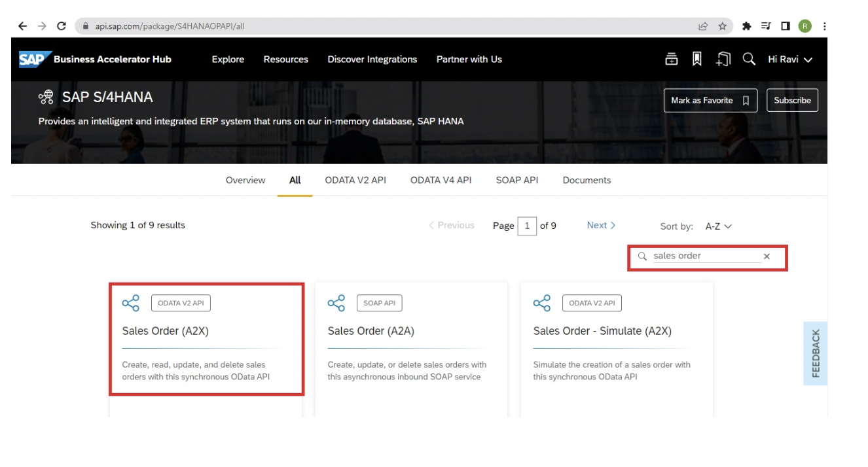Screen dimensions: 868x467
Task: Go back with browser back arrow
Action: point(22,26)
